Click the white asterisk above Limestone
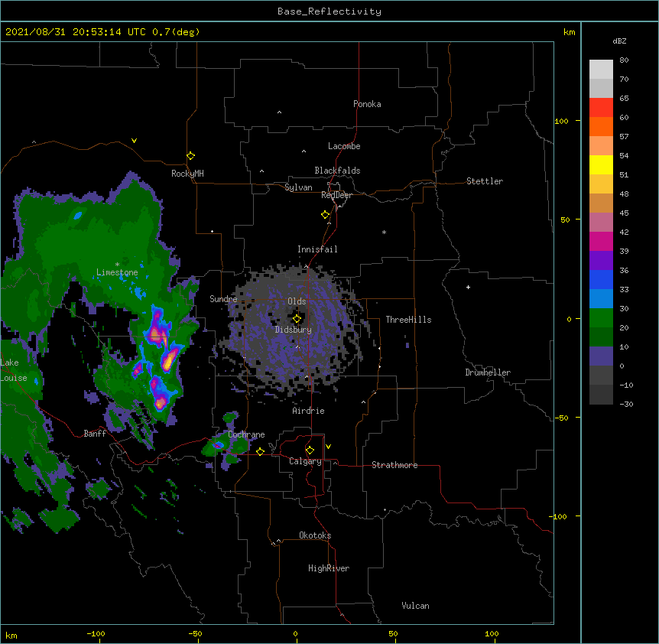 [117, 265]
